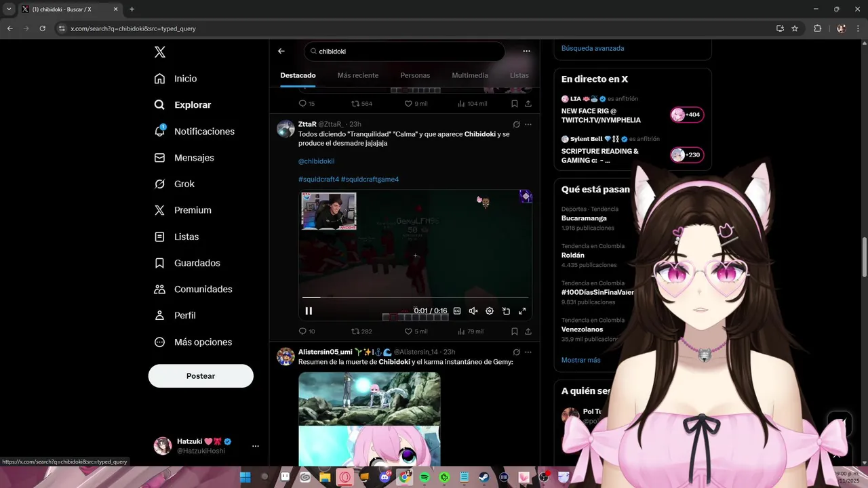Screen dimensions: 868x488
Task: Click the Grok icon on Alistersin05_umi's post
Action: pyautogui.click(x=517, y=352)
